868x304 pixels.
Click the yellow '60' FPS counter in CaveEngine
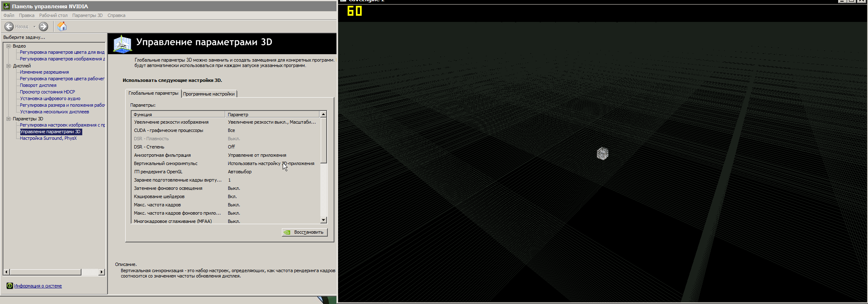point(355,11)
